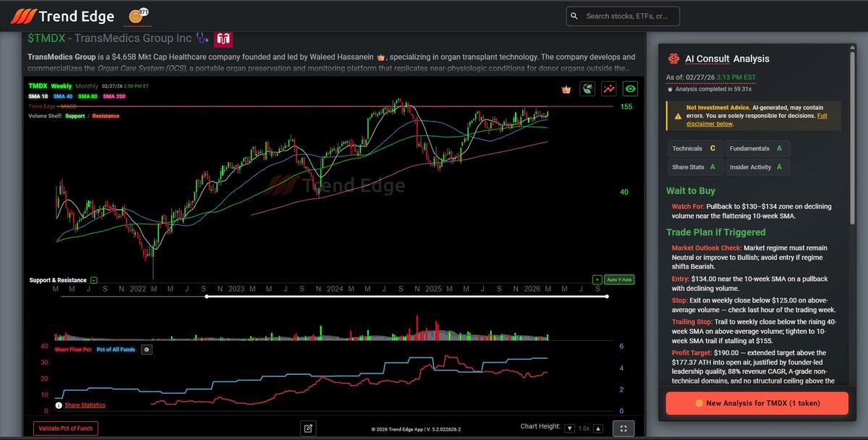Screen dimensions: 868x440
Task: Open the pink company logo badge beside title
Action: tap(224, 39)
